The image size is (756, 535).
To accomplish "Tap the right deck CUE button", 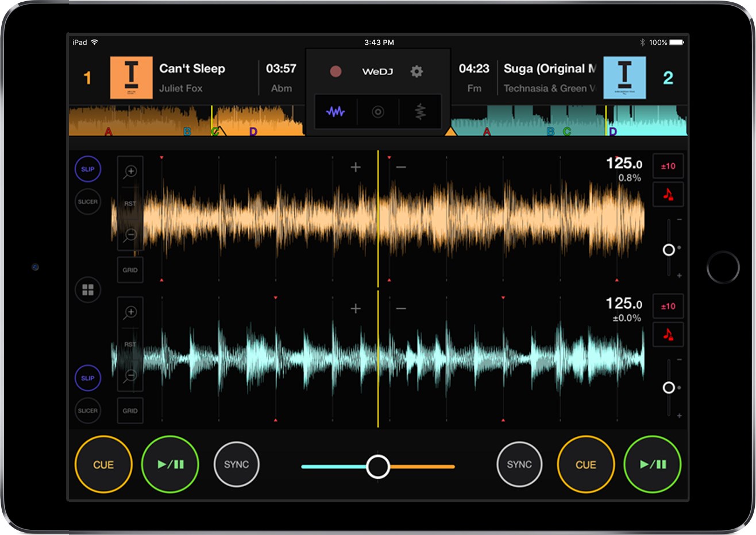I will (586, 464).
